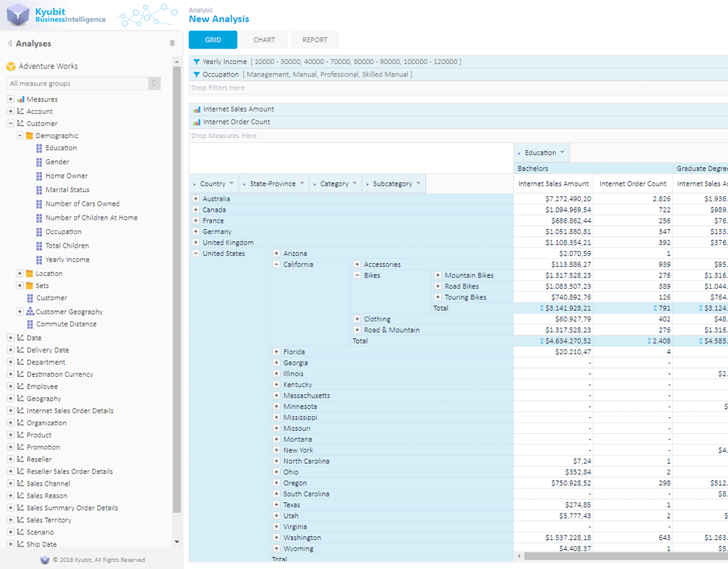Select the Internet Sales Order Details item
The image size is (728, 569).
tap(70, 411)
